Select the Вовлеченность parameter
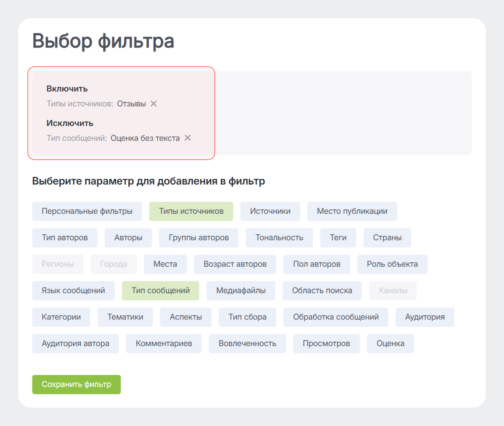This screenshot has width=504, height=426. coord(248,343)
